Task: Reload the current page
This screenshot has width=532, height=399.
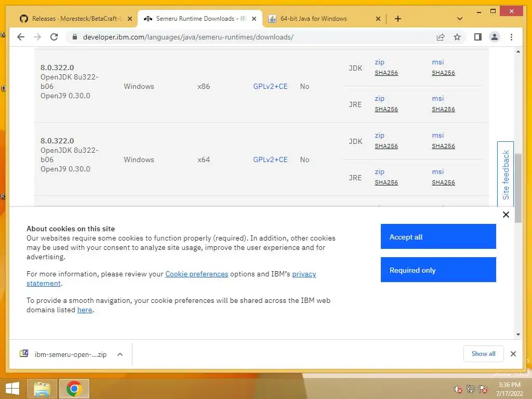Action: coord(54,37)
